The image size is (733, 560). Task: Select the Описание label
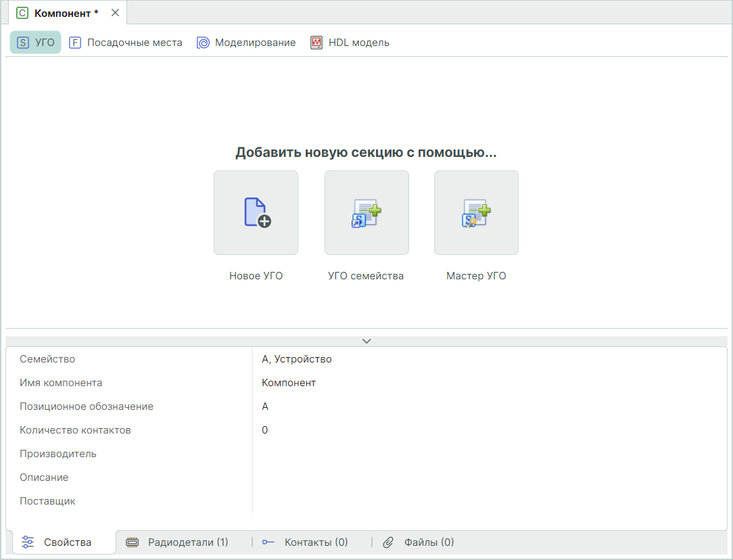pyautogui.click(x=44, y=477)
